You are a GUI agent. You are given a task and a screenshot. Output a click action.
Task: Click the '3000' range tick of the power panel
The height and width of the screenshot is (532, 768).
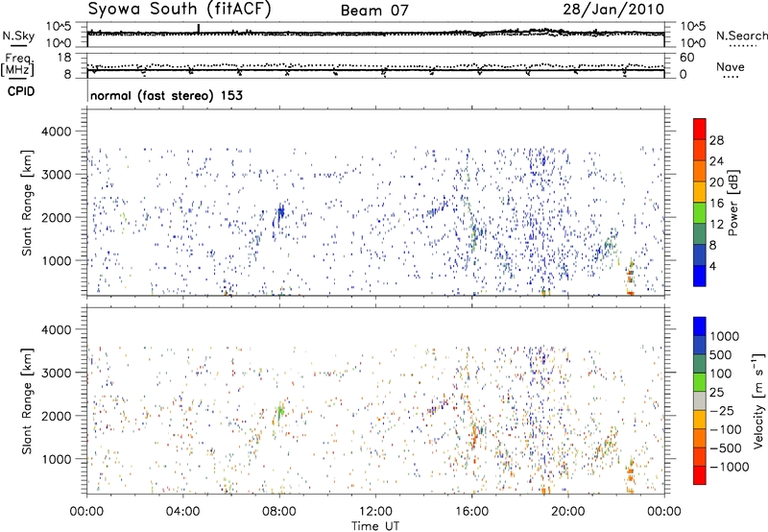[57, 175]
